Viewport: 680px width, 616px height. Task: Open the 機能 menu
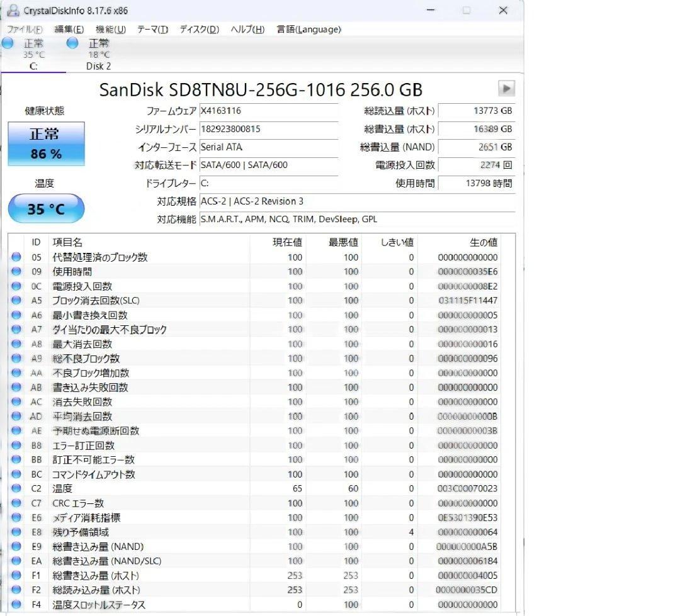(110, 29)
